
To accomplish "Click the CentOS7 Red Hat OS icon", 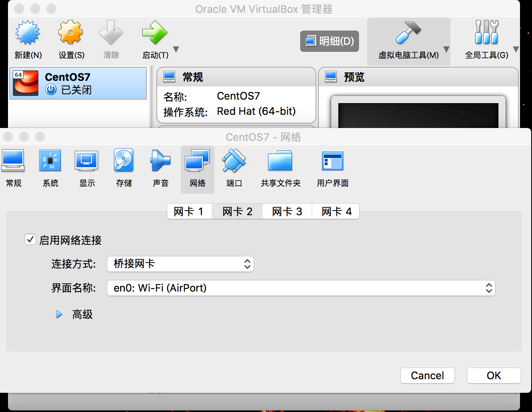I will coord(26,83).
